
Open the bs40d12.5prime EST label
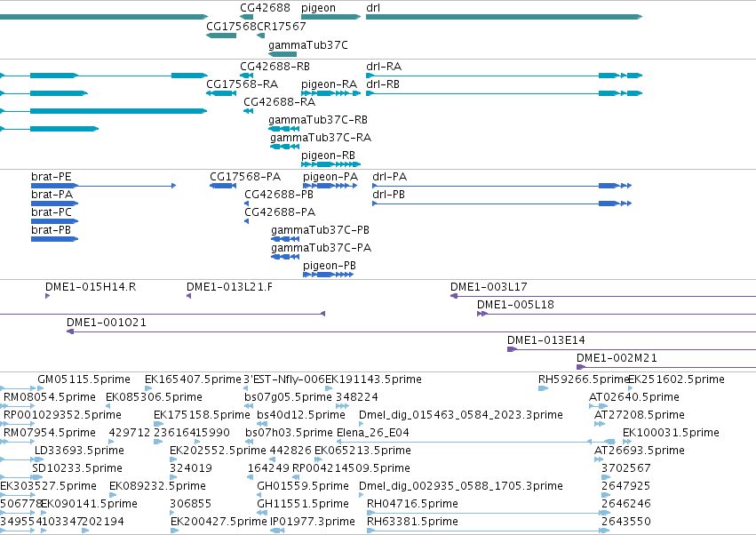(301, 416)
